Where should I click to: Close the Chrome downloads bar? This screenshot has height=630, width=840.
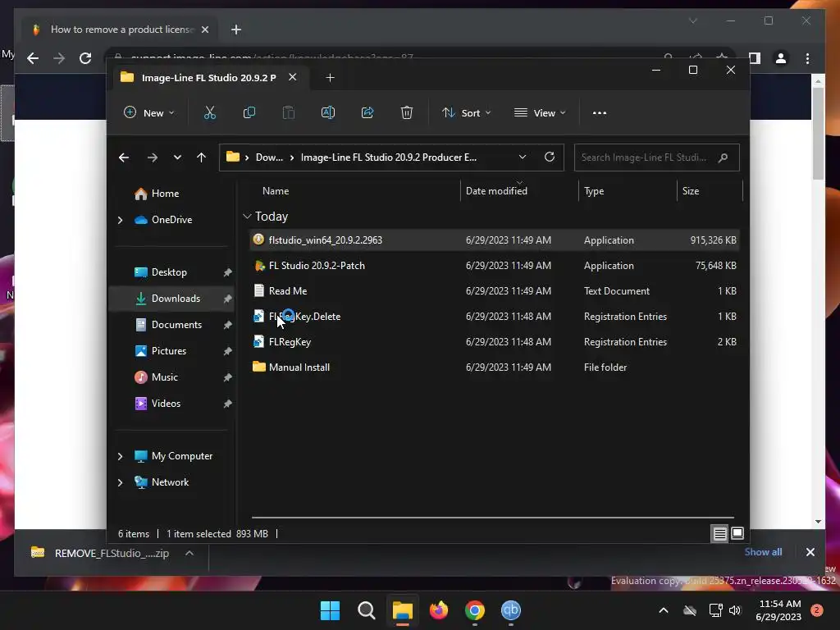pyautogui.click(x=810, y=552)
